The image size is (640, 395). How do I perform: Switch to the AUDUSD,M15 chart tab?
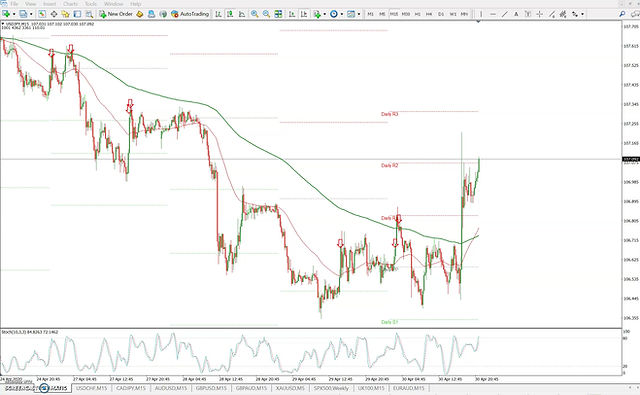pos(171,388)
